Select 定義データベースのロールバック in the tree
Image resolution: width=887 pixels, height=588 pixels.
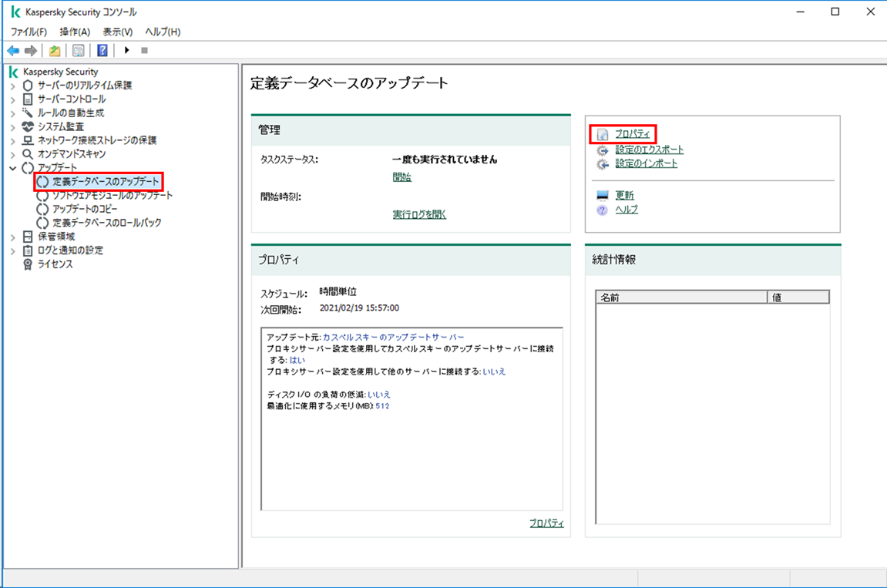107,223
